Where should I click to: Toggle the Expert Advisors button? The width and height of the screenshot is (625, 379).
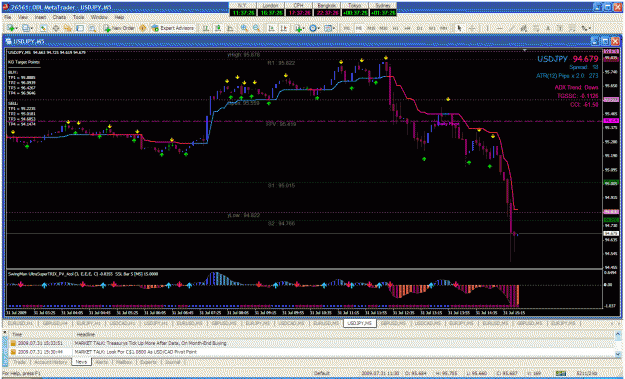point(172,28)
